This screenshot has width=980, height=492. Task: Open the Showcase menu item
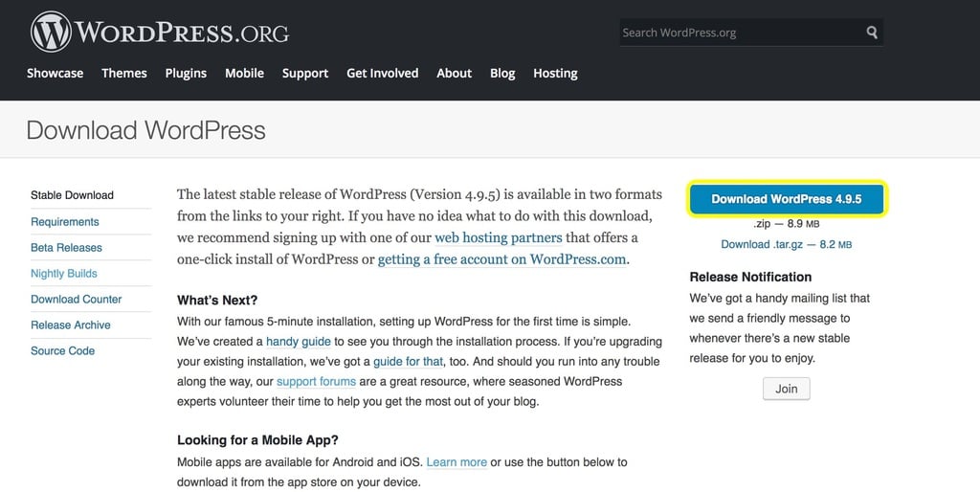click(55, 73)
